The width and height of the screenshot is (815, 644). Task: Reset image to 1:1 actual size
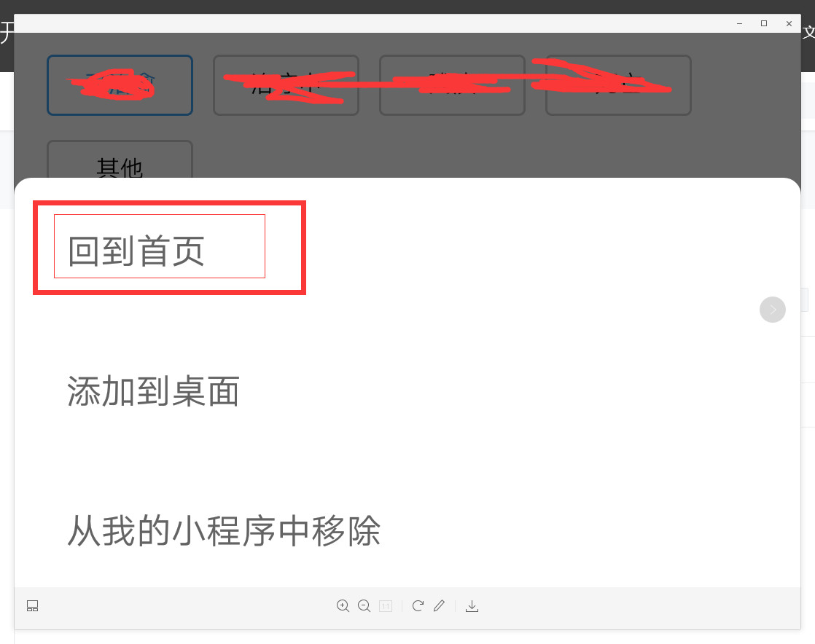(386, 606)
